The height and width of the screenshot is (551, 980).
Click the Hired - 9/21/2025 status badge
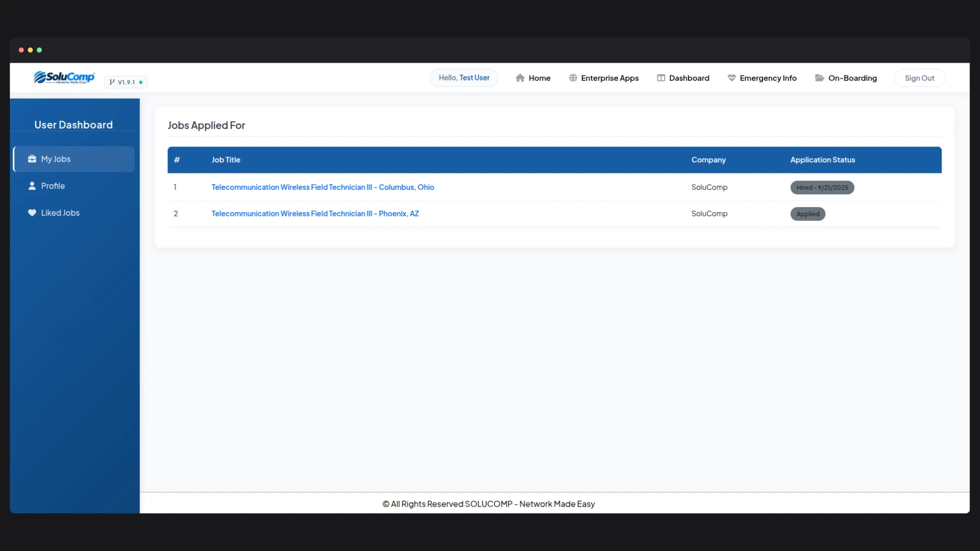tap(822, 188)
